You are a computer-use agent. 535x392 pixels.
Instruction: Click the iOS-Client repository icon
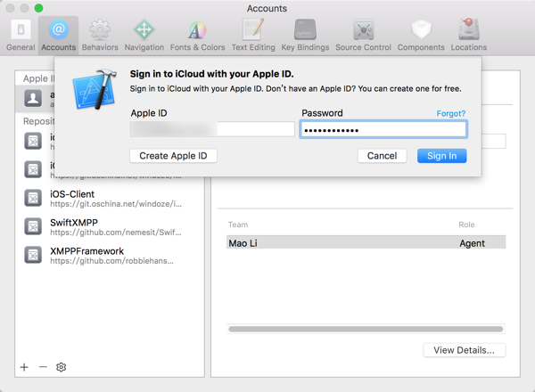33,198
